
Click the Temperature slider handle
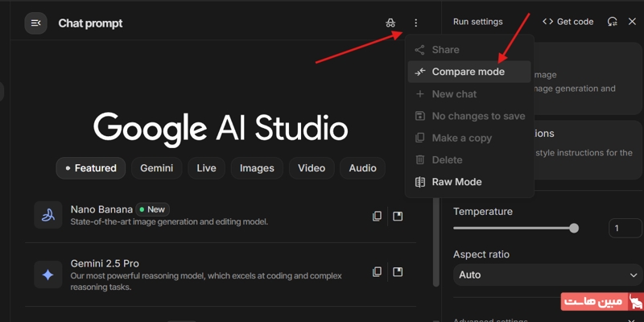(x=574, y=228)
